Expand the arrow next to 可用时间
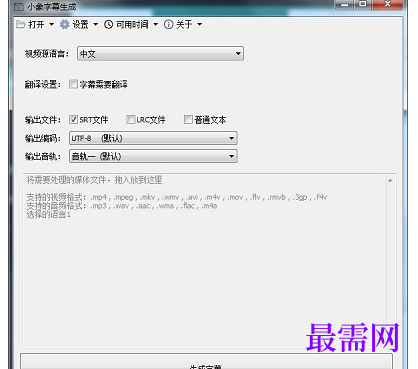The height and width of the screenshot is (369, 418). (155, 24)
